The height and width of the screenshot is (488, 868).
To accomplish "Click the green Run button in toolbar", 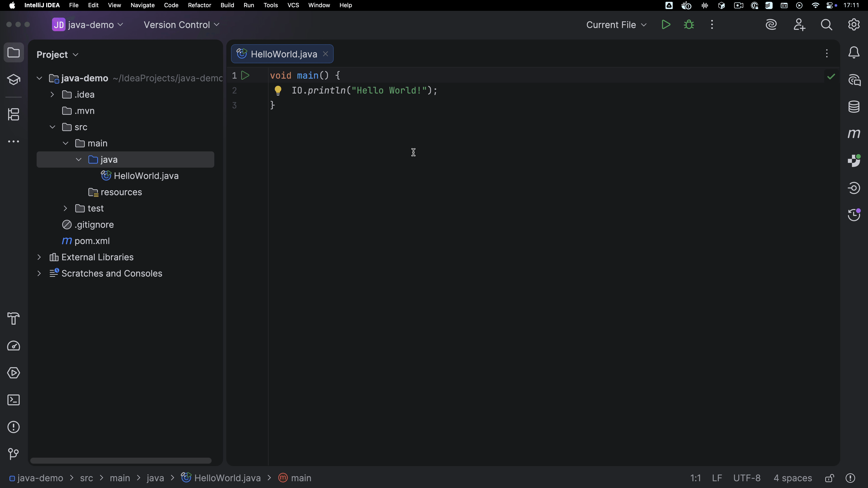I will [665, 25].
